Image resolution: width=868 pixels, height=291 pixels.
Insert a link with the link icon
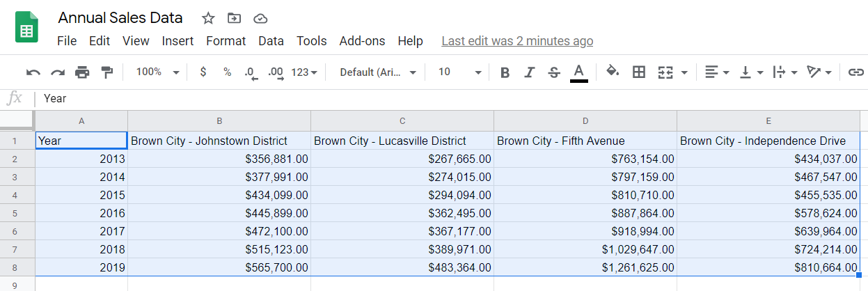pyautogui.click(x=856, y=72)
